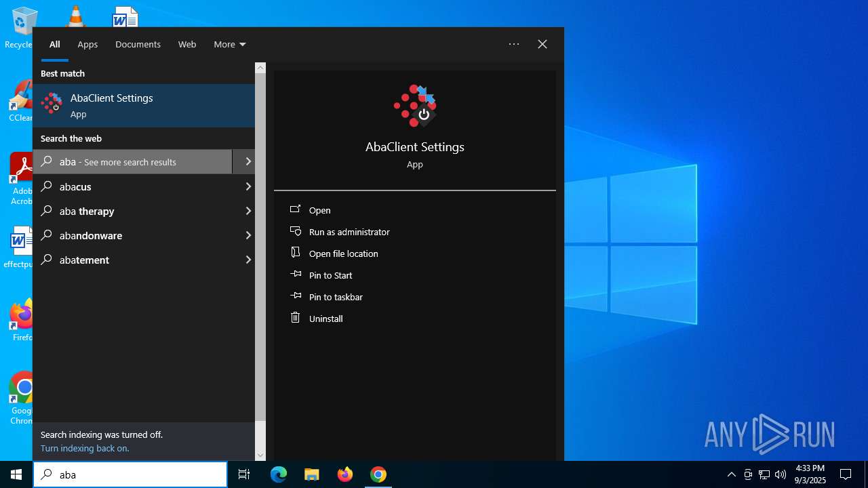Click the search magnifier next to abacus
Screen dimensions: 868x488
pyautogui.click(x=47, y=186)
